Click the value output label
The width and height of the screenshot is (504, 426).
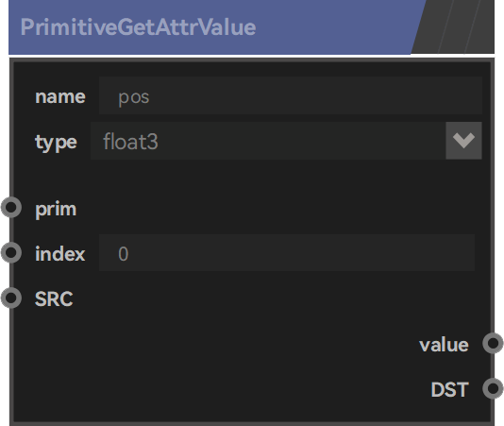tap(444, 345)
